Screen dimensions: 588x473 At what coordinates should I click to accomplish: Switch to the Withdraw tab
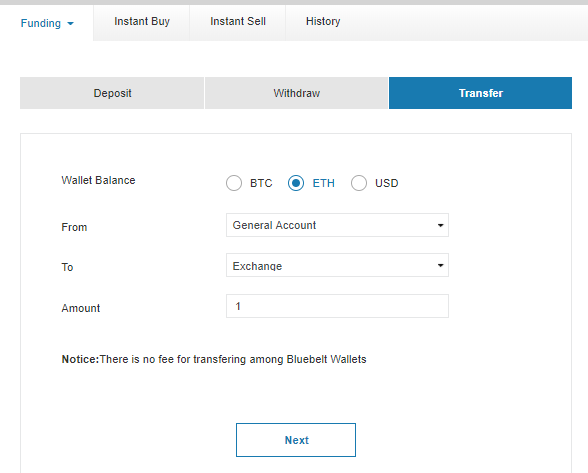296,93
